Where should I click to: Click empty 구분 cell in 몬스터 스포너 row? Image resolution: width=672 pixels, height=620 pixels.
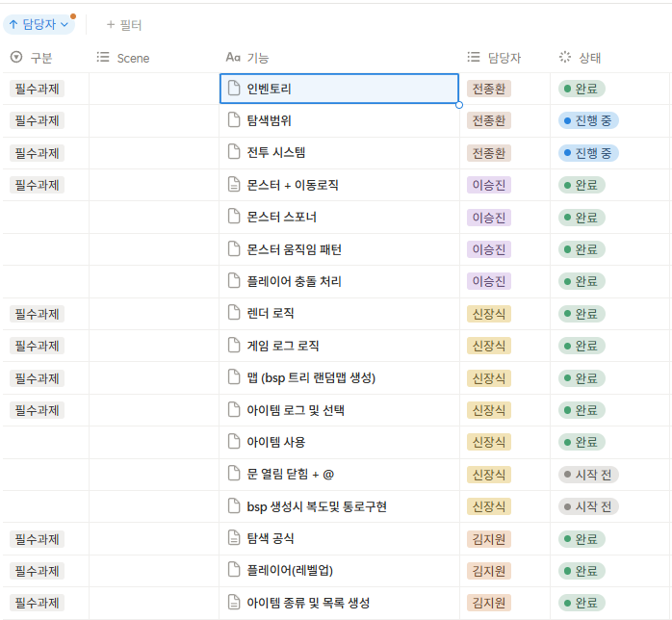46,218
